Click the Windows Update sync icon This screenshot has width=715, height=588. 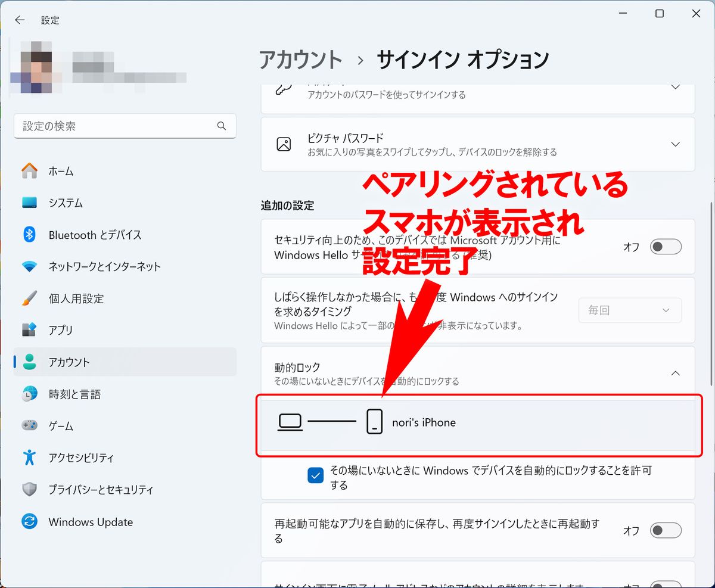click(29, 522)
